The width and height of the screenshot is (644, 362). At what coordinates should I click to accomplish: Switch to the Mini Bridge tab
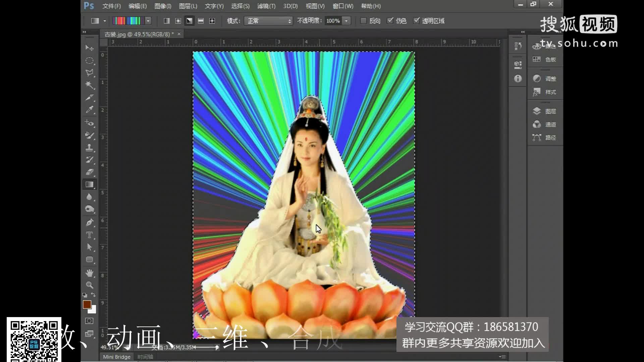point(117,357)
